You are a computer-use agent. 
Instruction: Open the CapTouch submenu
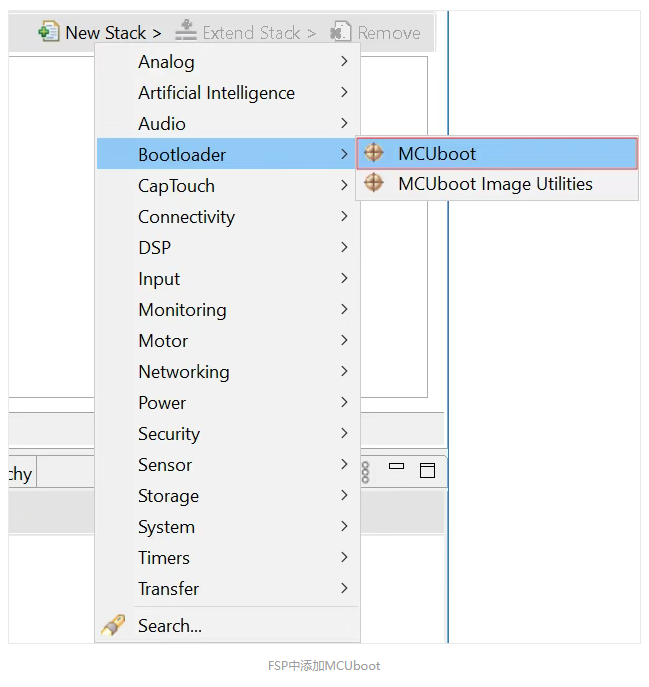[x=228, y=186]
